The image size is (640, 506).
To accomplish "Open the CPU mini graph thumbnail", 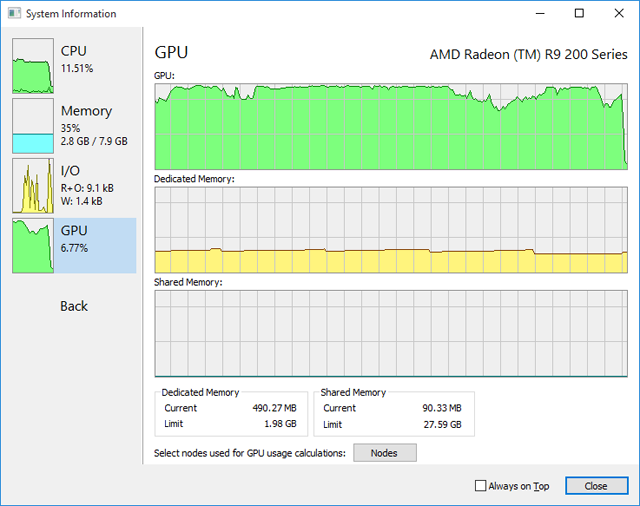I will pyautogui.click(x=33, y=66).
